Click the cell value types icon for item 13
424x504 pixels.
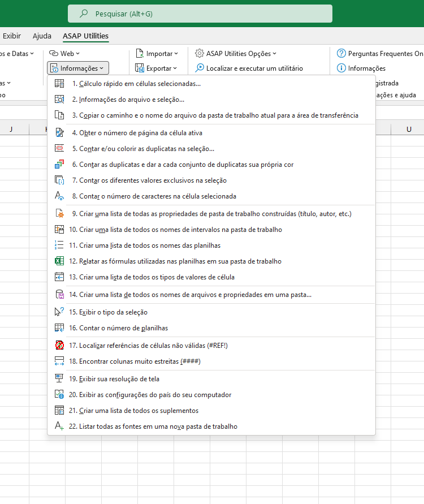tap(59, 277)
